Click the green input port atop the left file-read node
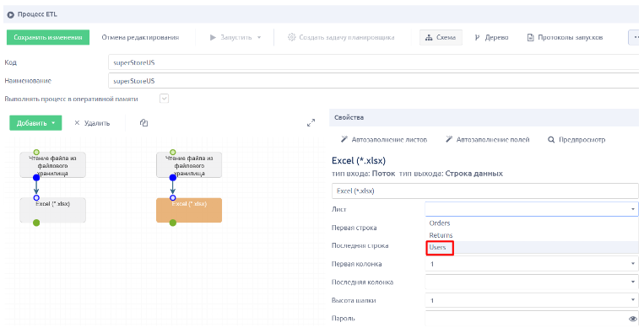Screen dimensions: 644x333 pos(36,152)
